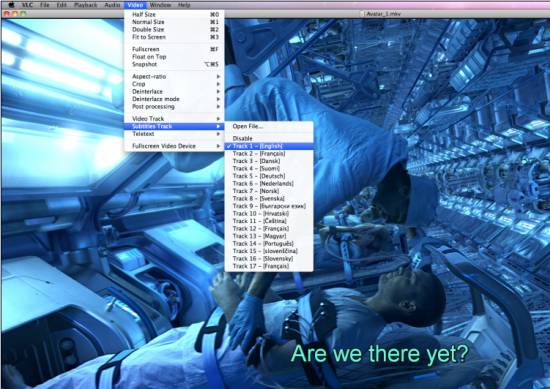Viewport: 550px width, 389px height.
Task: Open the Edit menu
Action: (x=61, y=5)
